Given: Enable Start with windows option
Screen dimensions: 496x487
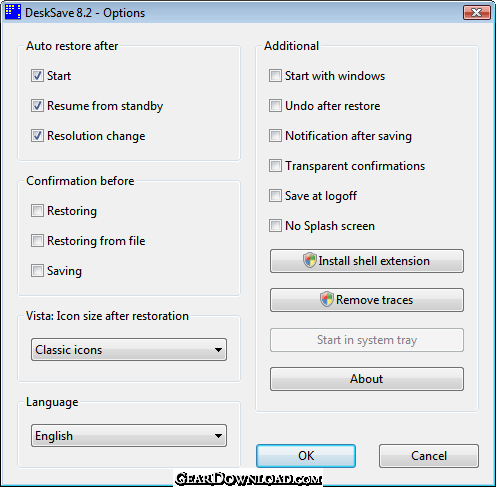Looking at the screenshot, I should 275,76.
